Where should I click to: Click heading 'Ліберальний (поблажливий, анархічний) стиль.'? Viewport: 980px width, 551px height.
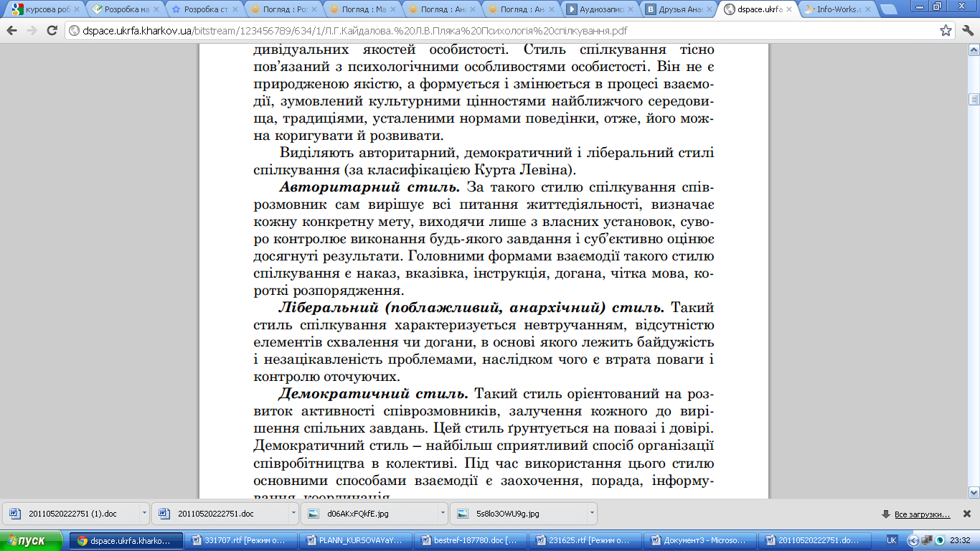click(472, 308)
